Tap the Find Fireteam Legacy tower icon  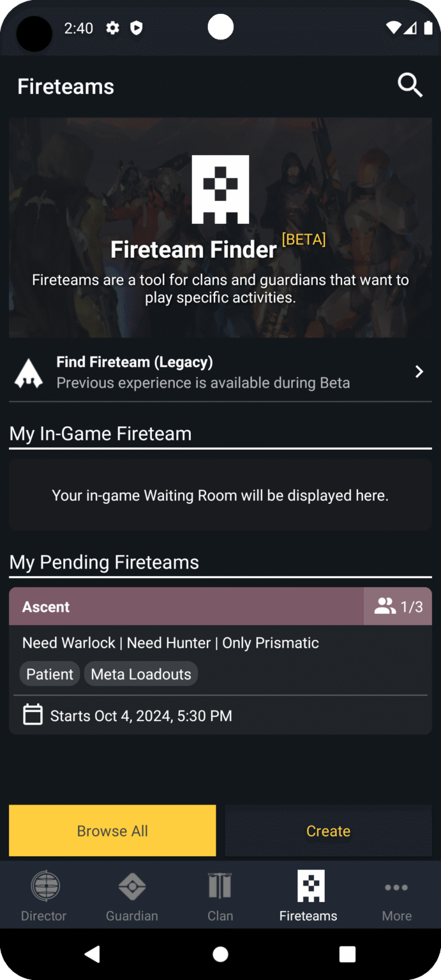pos(29,371)
